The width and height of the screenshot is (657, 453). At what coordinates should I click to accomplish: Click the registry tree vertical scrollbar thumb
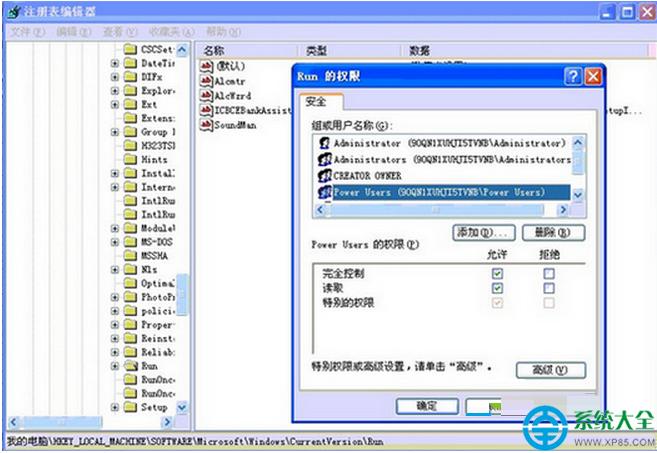tap(182, 295)
